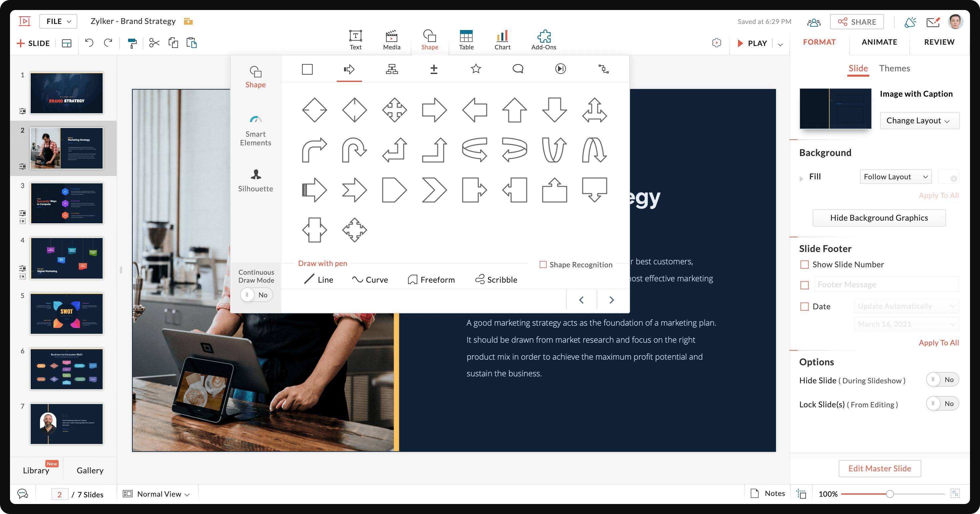Choose the Scribble pen tool
Screen dimensions: 980x514
(496, 280)
